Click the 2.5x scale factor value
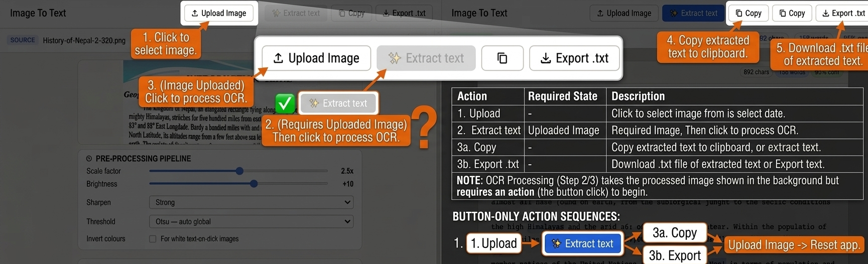The image size is (868, 264). click(x=347, y=171)
